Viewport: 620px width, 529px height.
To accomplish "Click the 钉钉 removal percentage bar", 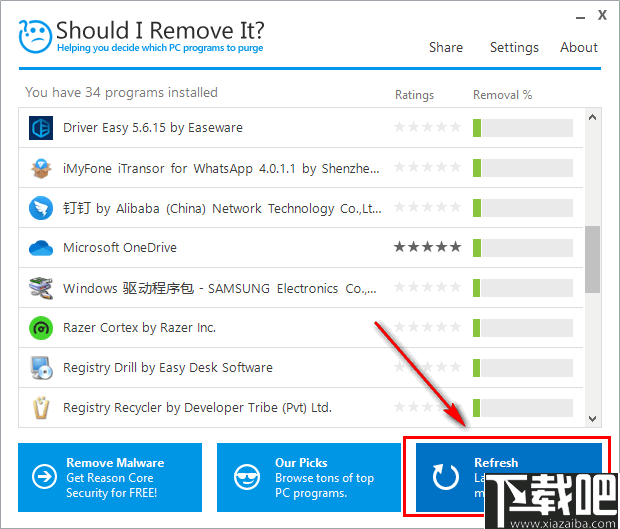I will point(523,208).
